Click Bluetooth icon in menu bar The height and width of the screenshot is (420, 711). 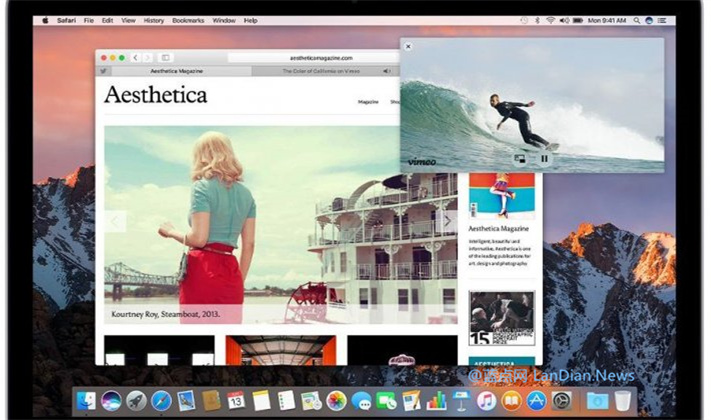[x=538, y=20]
